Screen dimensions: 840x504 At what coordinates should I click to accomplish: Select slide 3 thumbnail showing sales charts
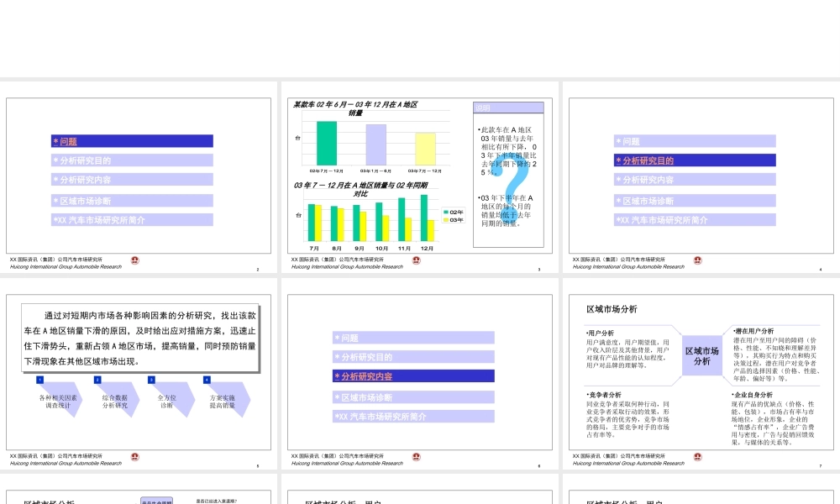click(x=420, y=176)
